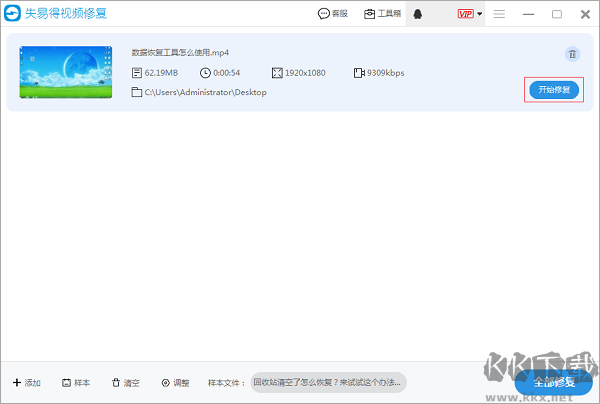Image resolution: width=600 pixels, height=404 pixels.
Task: Click the 样本文件 sample file field
Action: point(329,382)
